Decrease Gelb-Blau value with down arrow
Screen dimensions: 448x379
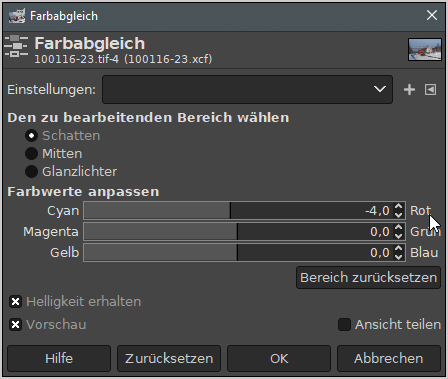[x=399, y=256]
